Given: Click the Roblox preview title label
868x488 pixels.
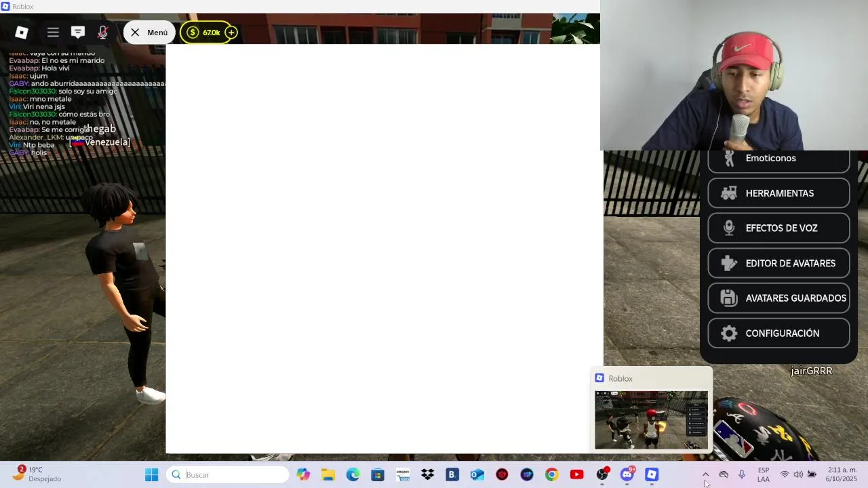Looking at the screenshot, I should [x=620, y=379].
